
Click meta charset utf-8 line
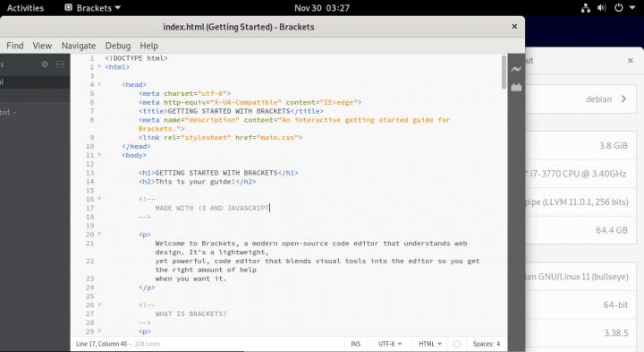[x=184, y=93]
